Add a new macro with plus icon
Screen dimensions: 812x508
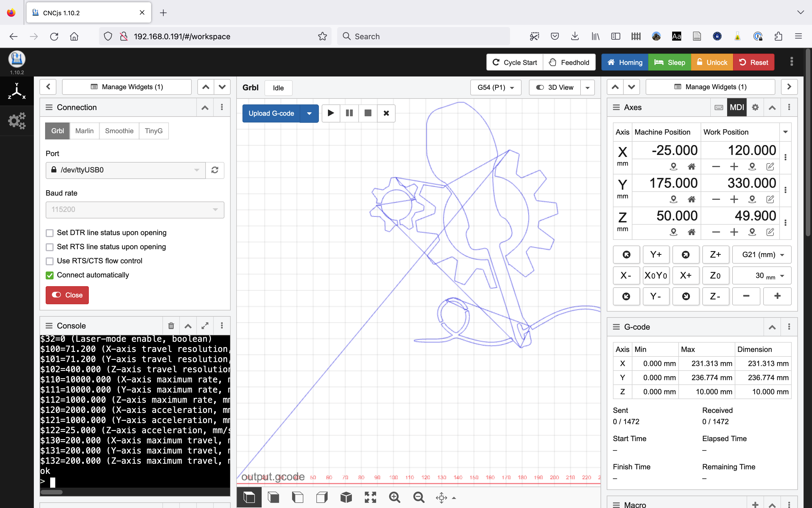coord(755,504)
